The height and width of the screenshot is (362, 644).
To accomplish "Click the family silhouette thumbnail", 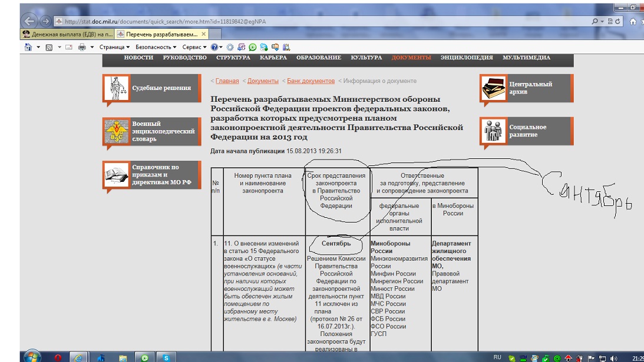I will coord(493,131).
